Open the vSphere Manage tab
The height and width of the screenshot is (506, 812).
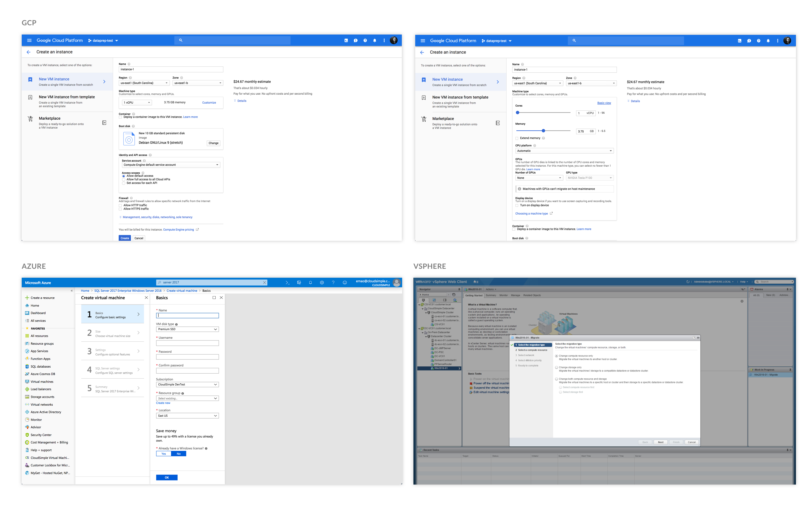click(515, 296)
